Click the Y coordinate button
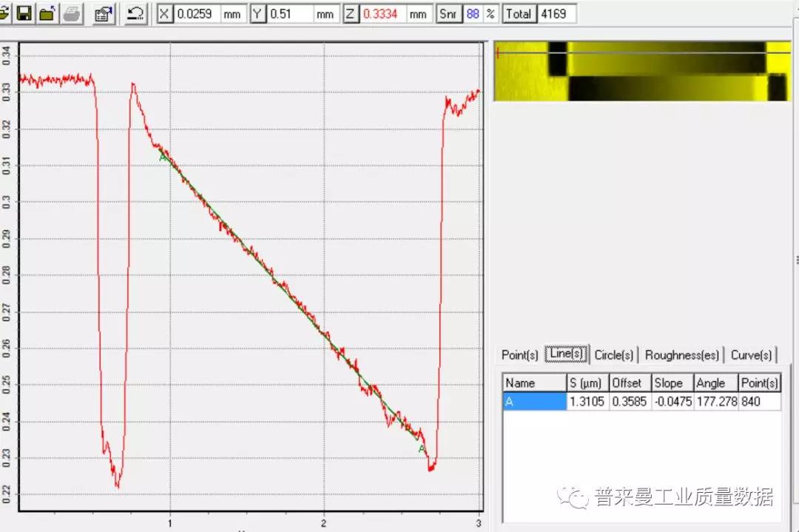The image size is (799, 532). pos(258,14)
